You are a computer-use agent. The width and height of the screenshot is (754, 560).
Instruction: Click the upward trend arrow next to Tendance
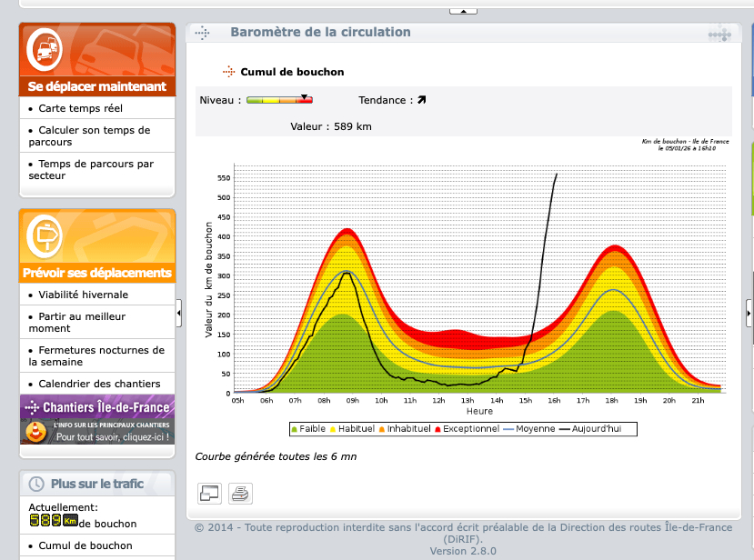coord(421,100)
